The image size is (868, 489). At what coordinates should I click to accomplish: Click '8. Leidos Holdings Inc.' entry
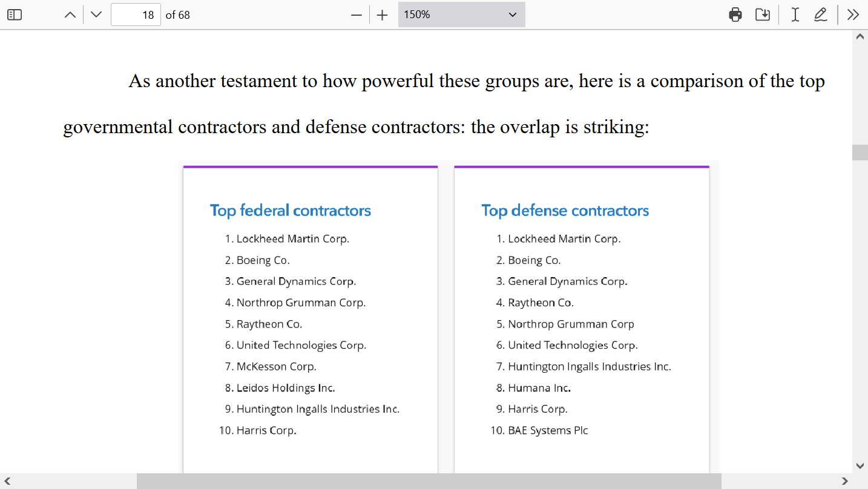tap(280, 388)
